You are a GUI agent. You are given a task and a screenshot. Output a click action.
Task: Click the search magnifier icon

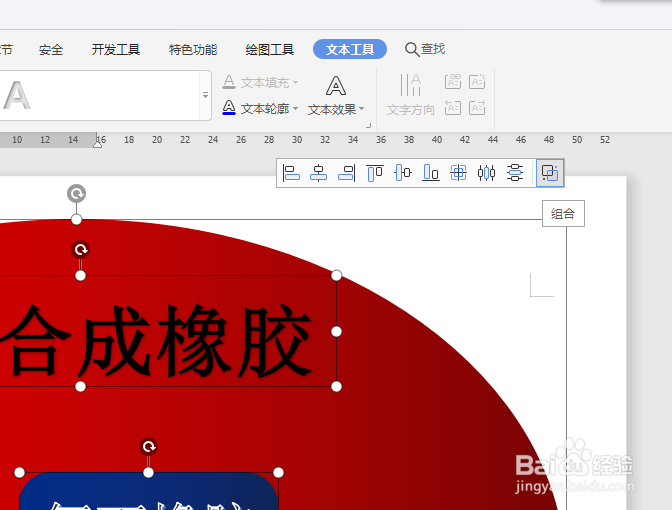tap(411, 49)
